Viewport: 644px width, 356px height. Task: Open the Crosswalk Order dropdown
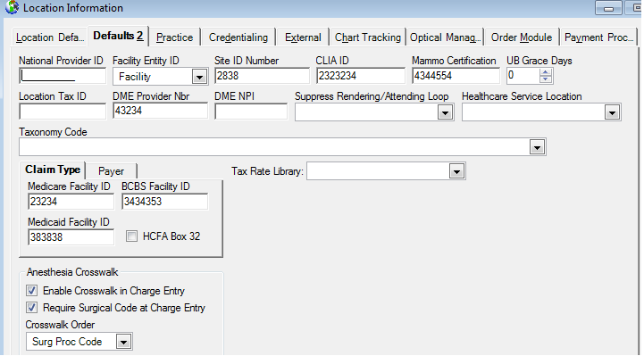coord(123,342)
